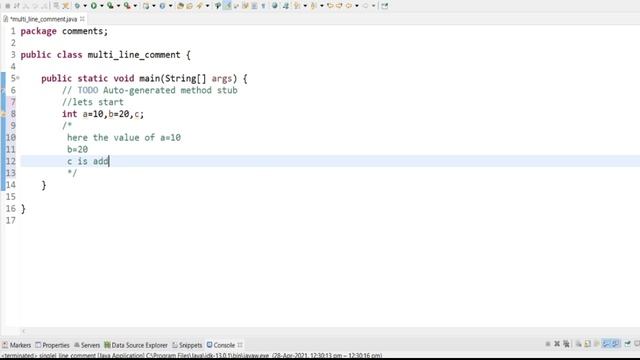
Task: Click the gray Terminate square in Console toolbar
Action: pyautogui.click(x=548, y=344)
